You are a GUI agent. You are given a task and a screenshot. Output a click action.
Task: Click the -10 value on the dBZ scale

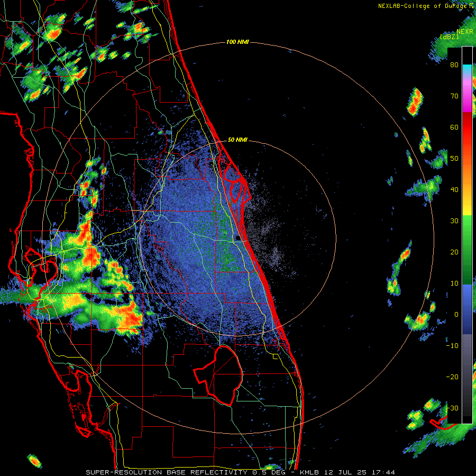point(452,345)
